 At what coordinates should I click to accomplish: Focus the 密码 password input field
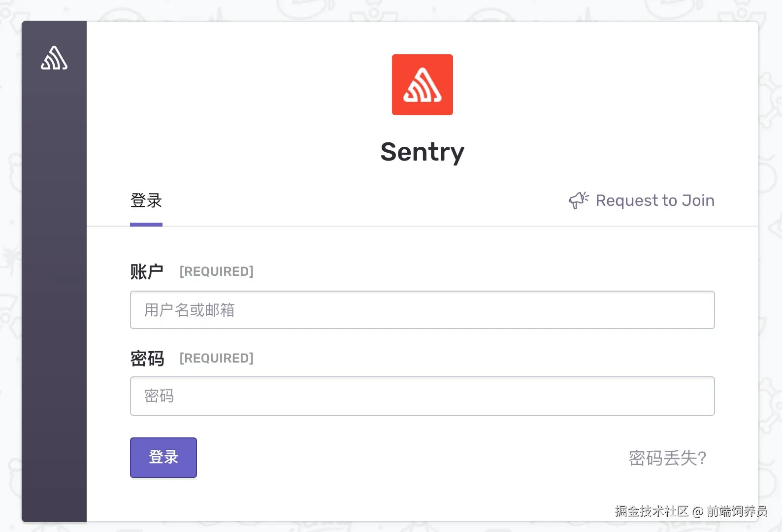coord(422,396)
